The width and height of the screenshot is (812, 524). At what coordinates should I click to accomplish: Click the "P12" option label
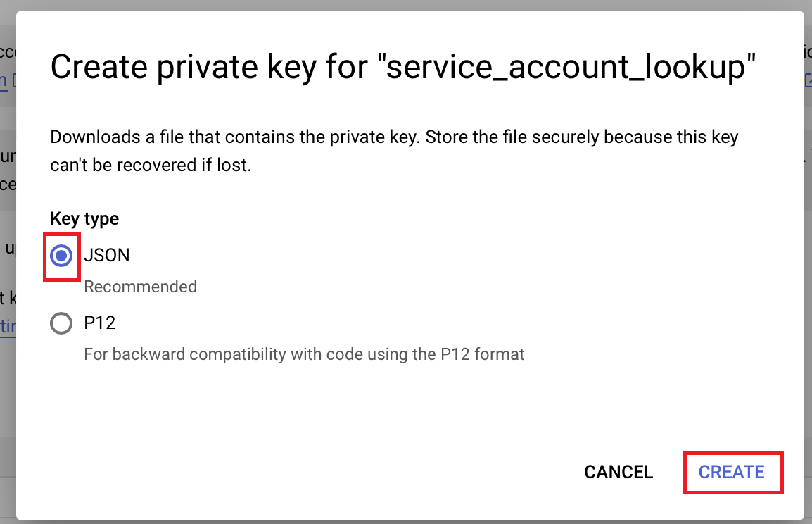tap(100, 323)
